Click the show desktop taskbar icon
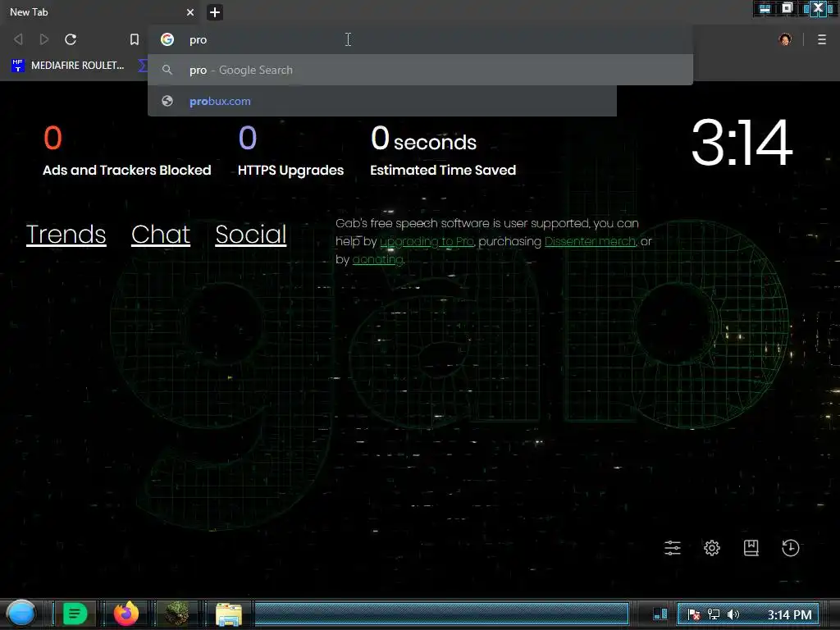Viewport: 840px width, 630px height. (660, 614)
